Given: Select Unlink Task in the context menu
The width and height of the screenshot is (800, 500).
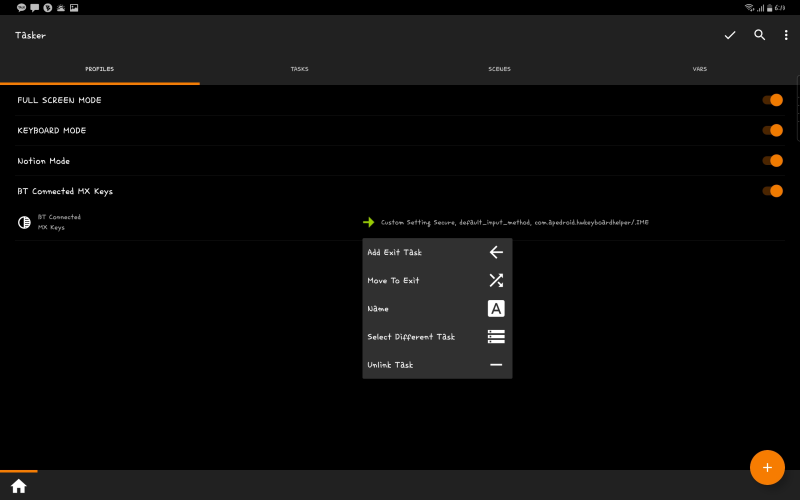Looking at the screenshot, I should click(x=437, y=364).
